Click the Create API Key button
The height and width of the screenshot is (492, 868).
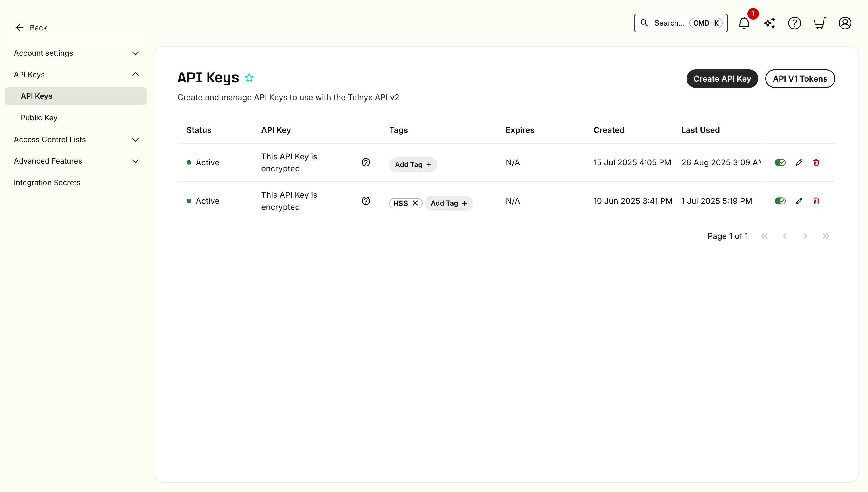coord(722,78)
